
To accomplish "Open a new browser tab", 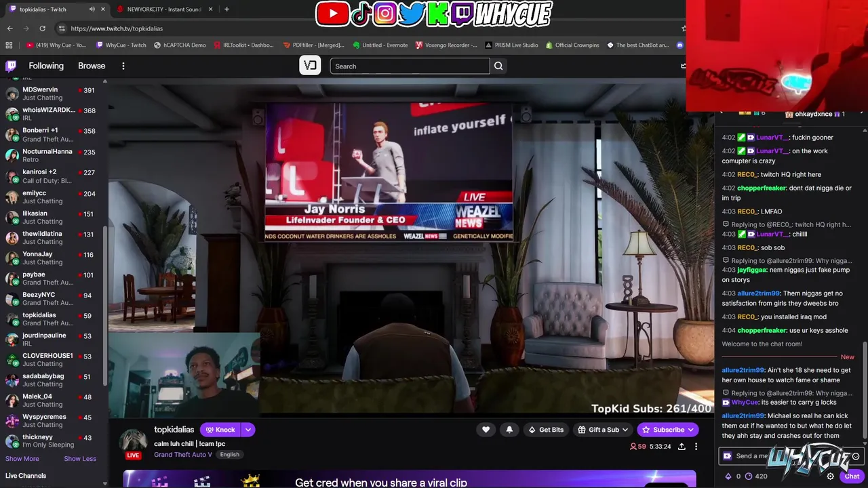I will 226,9.
